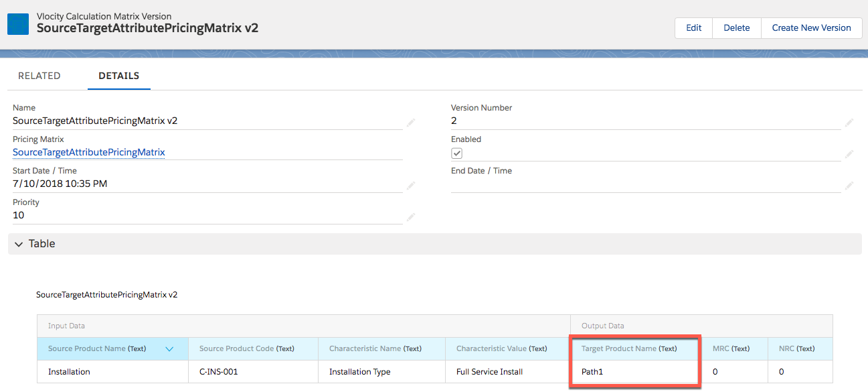Click the Start Date value 7/10/2018 10:35 PM
This screenshot has height=392, width=868.
(x=60, y=184)
